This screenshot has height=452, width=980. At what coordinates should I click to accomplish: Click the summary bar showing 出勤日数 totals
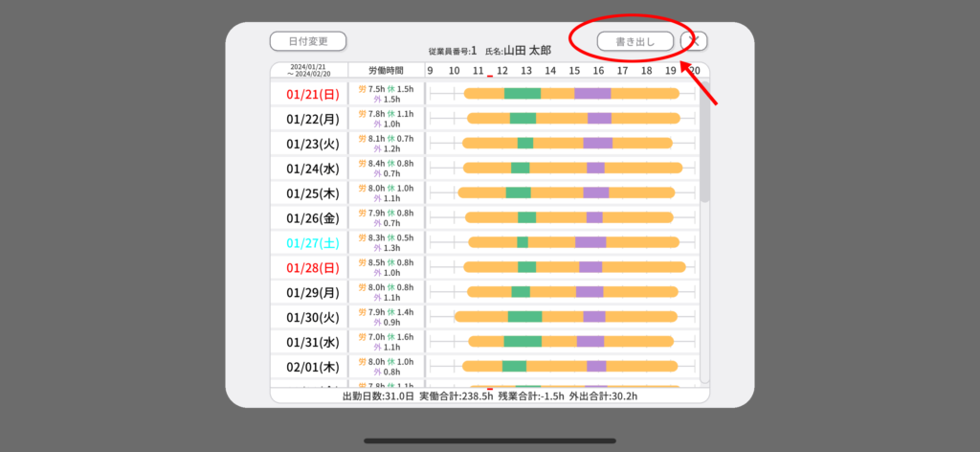tap(489, 395)
